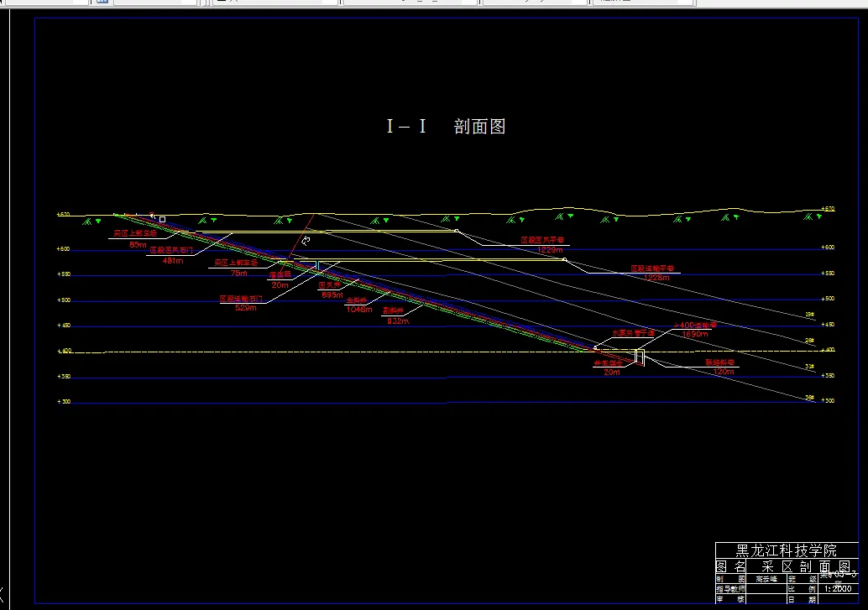
Task: Click the '481m' length value
Action: (173, 261)
